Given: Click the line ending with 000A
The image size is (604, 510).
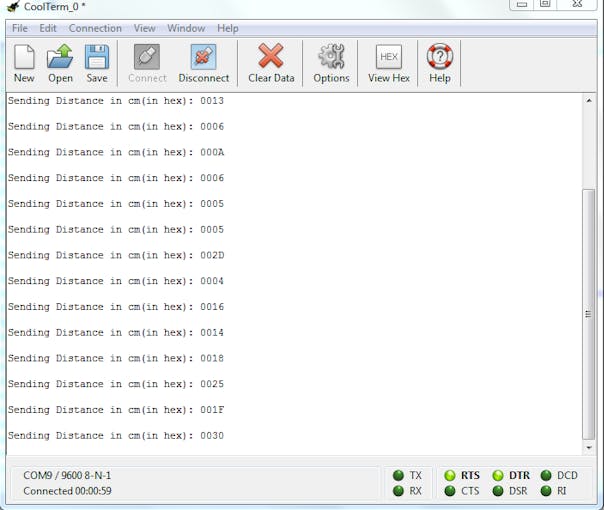Looking at the screenshot, I should point(116,153).
